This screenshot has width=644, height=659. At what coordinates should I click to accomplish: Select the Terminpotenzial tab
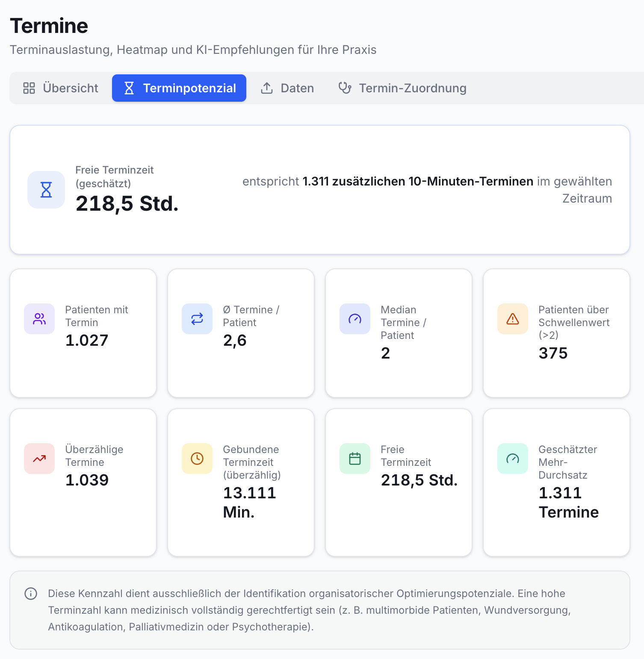[179, 88]
